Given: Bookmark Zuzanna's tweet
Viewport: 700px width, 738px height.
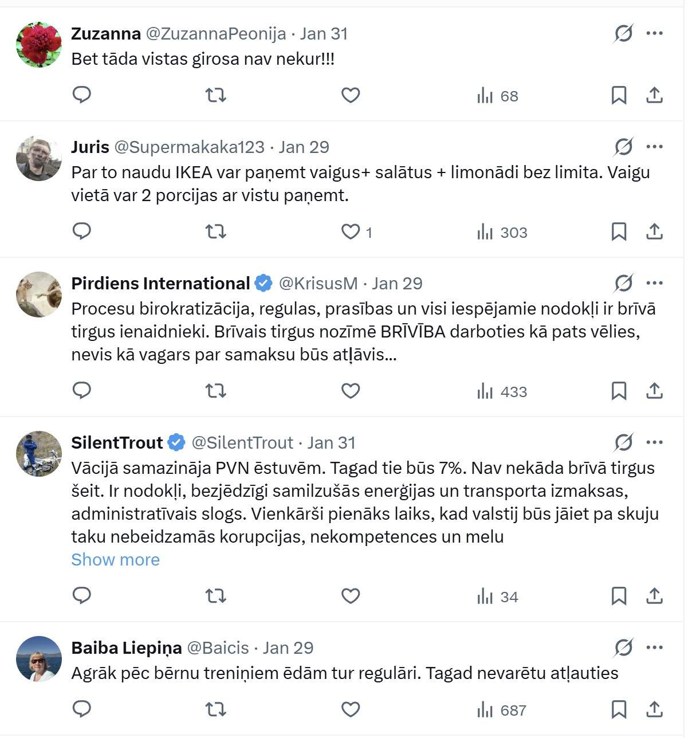Looking at the screenshot, I should 619,95.
